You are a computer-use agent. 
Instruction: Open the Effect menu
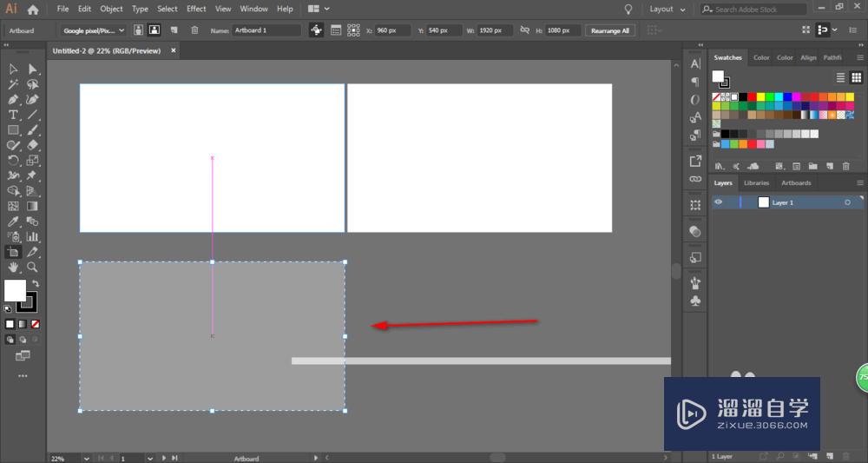(x=196, y=9)
